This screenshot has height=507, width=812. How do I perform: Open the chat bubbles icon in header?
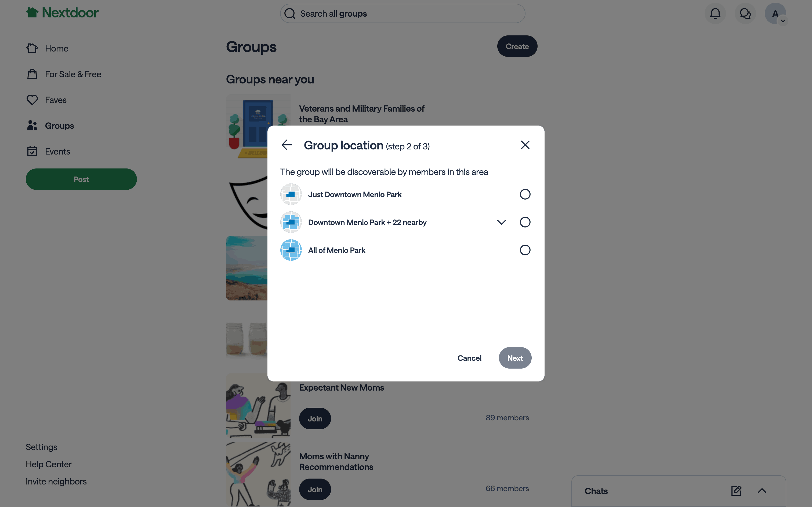[x=745, y=13]
